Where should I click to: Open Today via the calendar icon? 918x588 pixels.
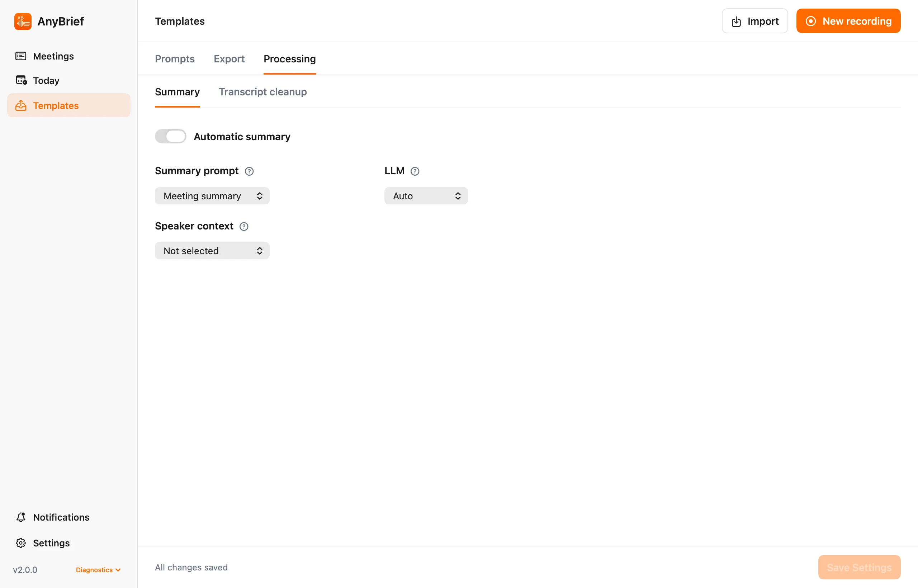pos(21,80)
